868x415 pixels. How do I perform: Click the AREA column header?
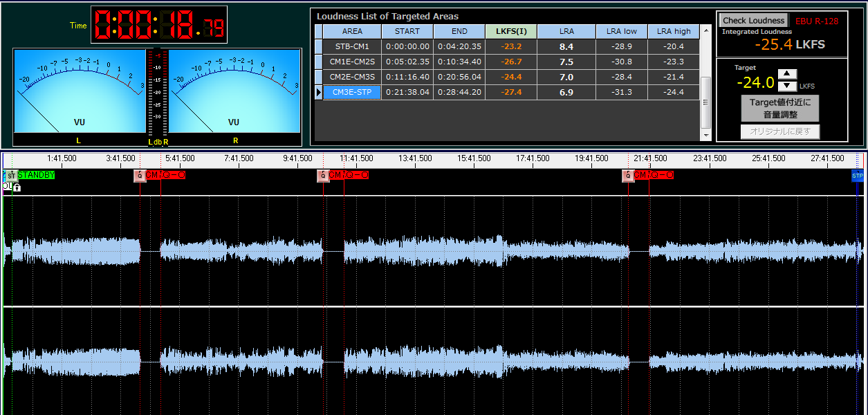[352, 31]
